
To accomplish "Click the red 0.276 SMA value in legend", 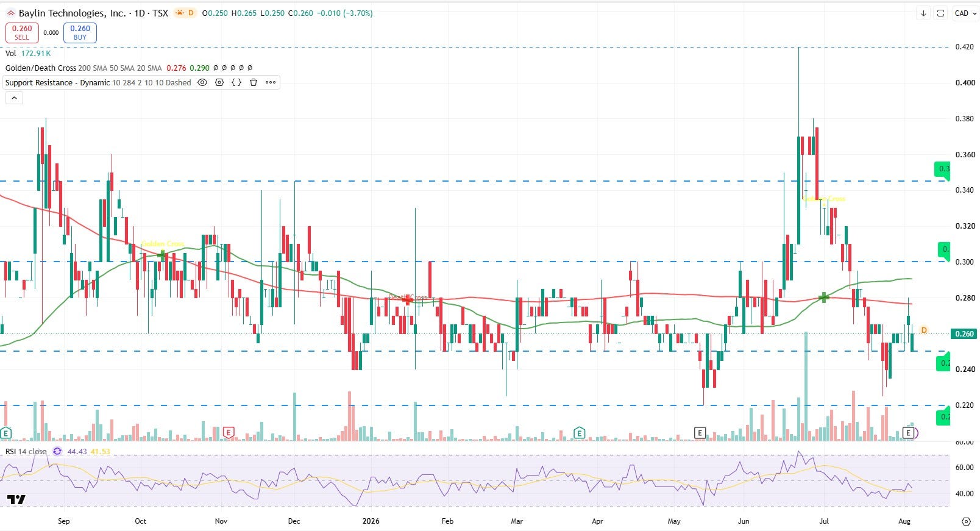I will [176, 68].
